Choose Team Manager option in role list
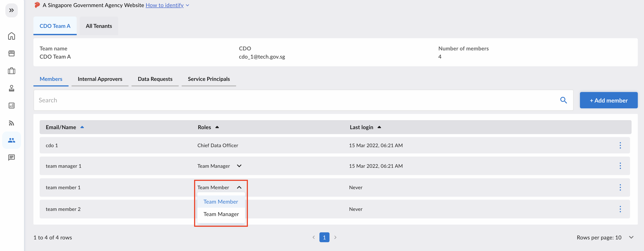This screenshot has height=251, width=644. click(221, 214)
